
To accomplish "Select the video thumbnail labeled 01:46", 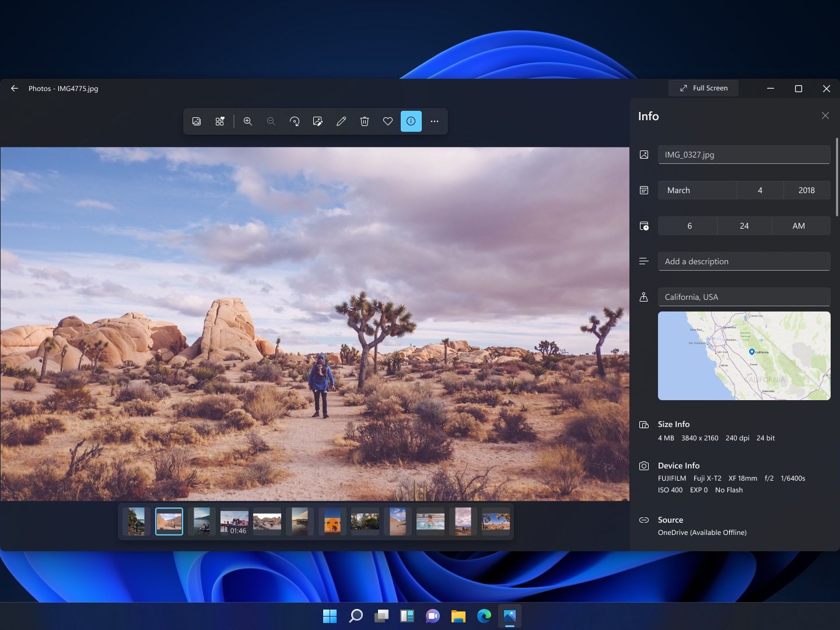I will click(x=235, y=521).
